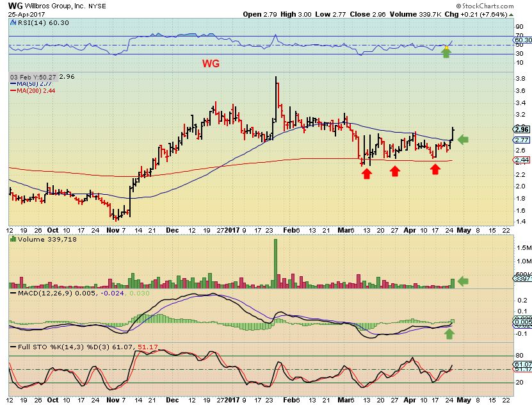This screenshot has width=532, height=405.
Task: Click 2017 on the price chart date axis
Action: click(232, 230)
